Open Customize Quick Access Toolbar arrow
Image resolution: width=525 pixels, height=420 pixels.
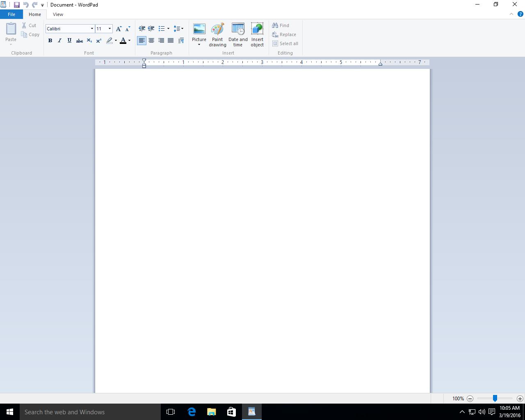pyautogui.click(x=42, y=5)
